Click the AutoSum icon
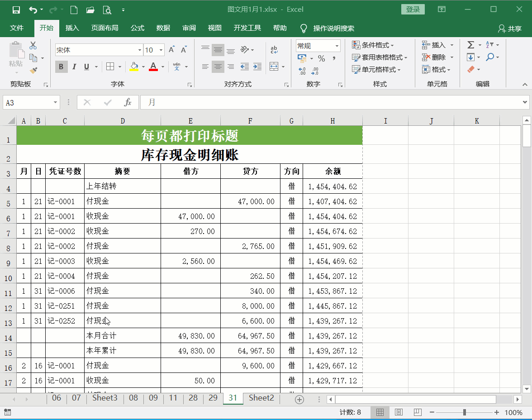This screenshot has width=532, height=420. point(470,45)
